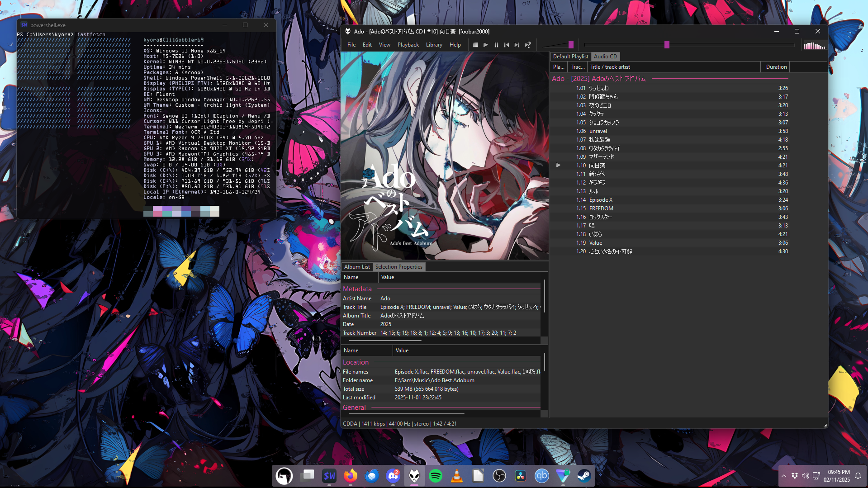Click the Album Title metadata row
The width and height of the screenshot is (868, 488).
click(x=441, y=316)
